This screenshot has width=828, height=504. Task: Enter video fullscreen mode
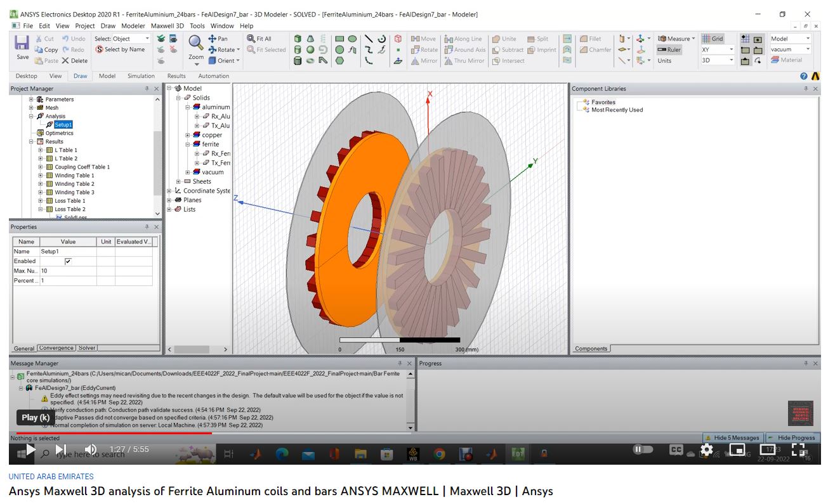point(798,449)
